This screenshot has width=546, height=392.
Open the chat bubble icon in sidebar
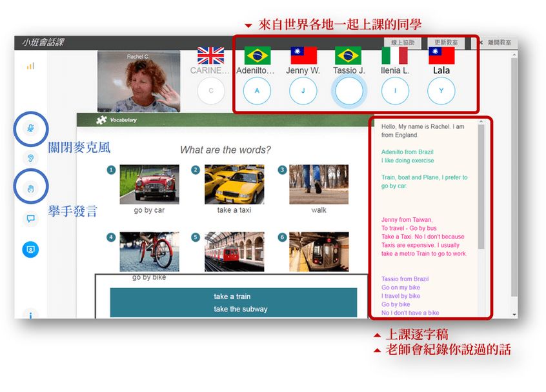click(30, 219)
